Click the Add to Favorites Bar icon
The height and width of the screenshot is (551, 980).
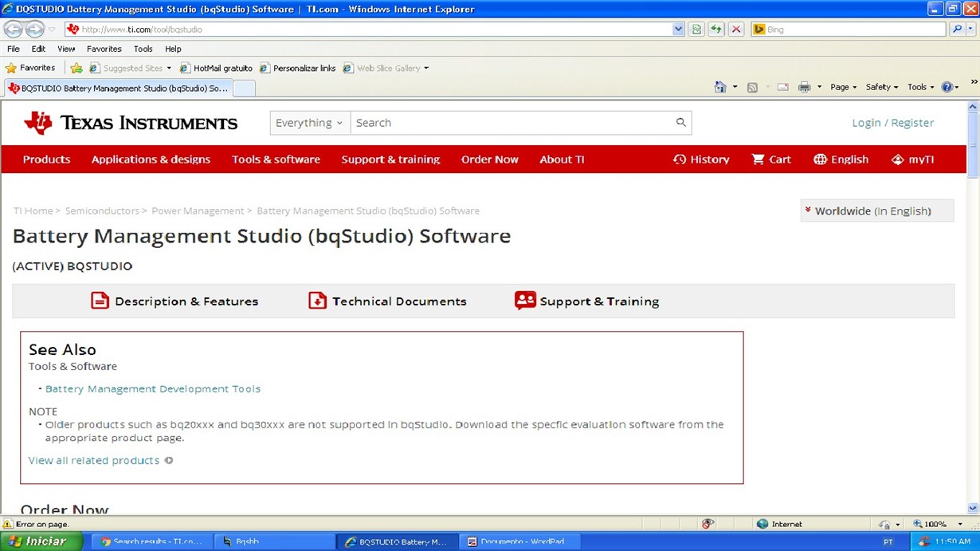point(76,68)
